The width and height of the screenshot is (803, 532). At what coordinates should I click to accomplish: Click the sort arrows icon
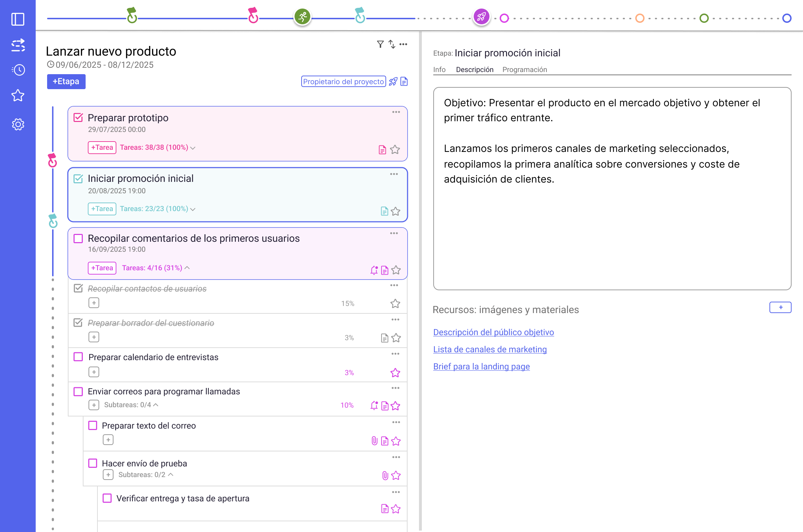pos(392,44)
